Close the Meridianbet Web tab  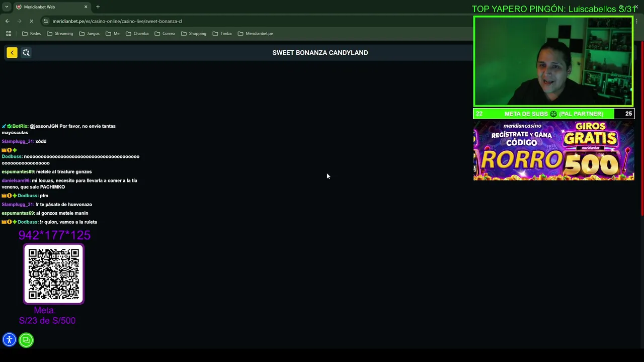(86, 7)
